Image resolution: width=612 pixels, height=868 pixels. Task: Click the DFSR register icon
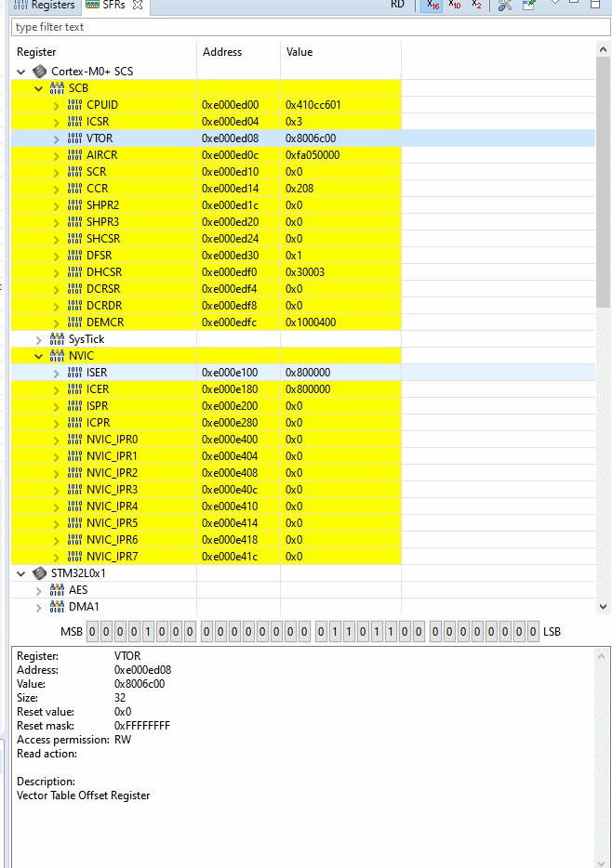pos(74,256)
